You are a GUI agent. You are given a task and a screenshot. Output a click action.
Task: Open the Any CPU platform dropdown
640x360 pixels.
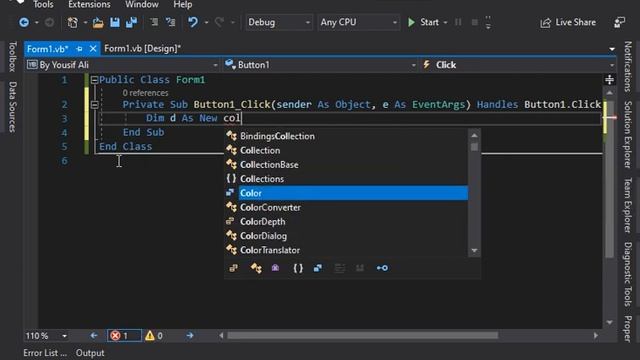click(358, 22)
